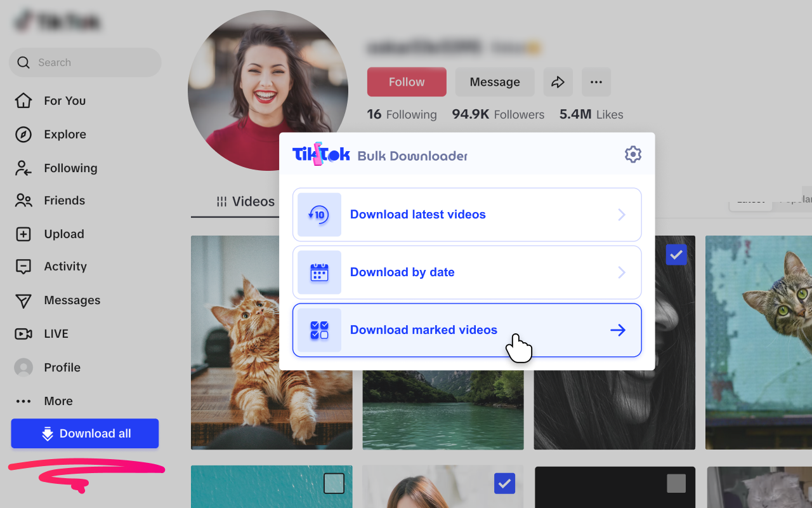Choose Download marked videos option
812x508 pixels.
(x=467, y=330)
